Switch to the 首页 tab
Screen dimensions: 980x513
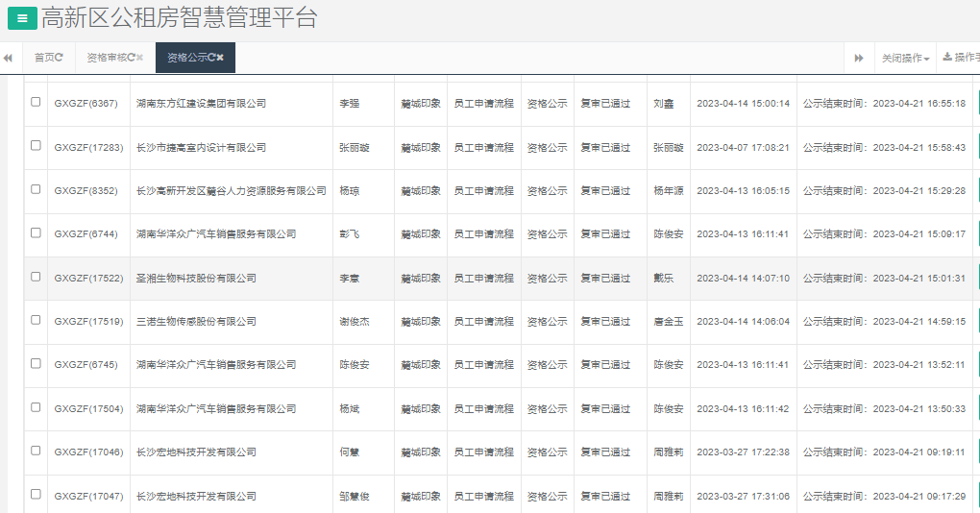point(49,58)
